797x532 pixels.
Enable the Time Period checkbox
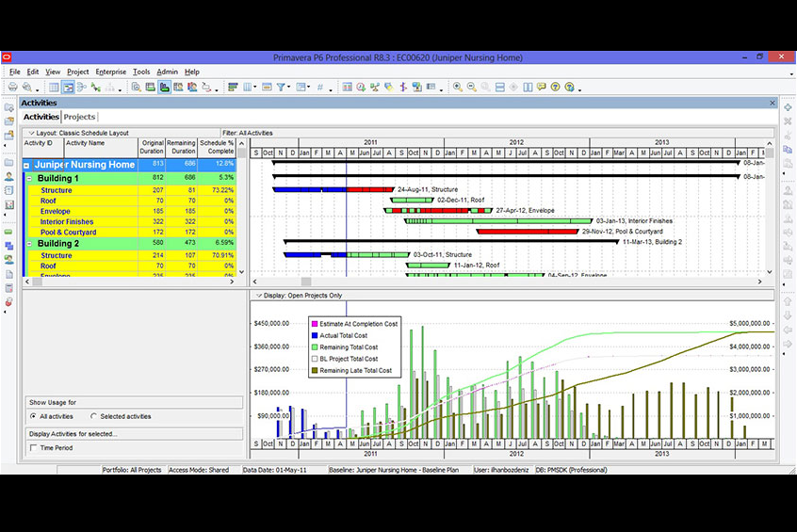pyautogui.click(x=34, y=447)
